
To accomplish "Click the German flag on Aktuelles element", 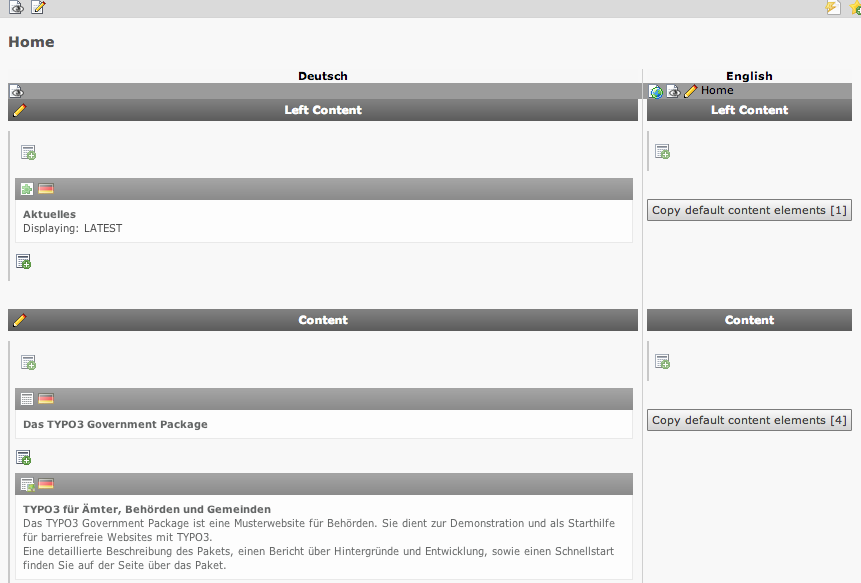I will (46, 189).
